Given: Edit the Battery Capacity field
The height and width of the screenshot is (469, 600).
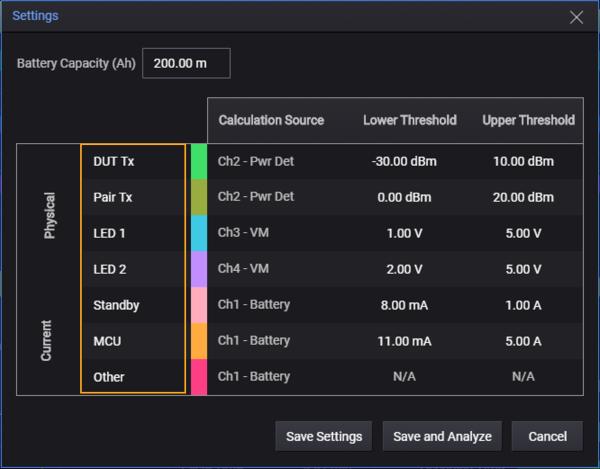Looking at the screenshot, I should pyautogui.click(x=186, y=63).
